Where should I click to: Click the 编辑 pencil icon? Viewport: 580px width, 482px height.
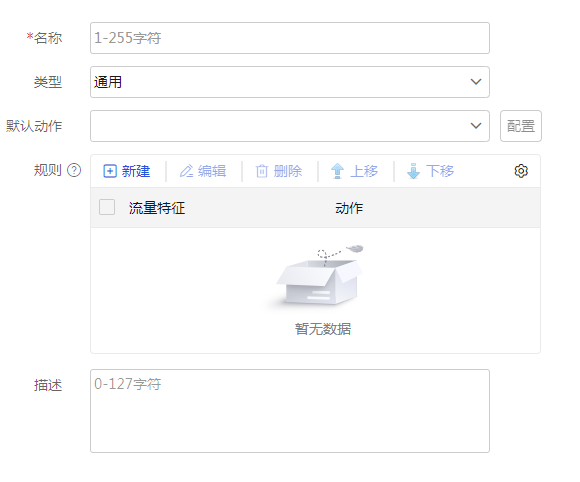click(x=186, y=171)
